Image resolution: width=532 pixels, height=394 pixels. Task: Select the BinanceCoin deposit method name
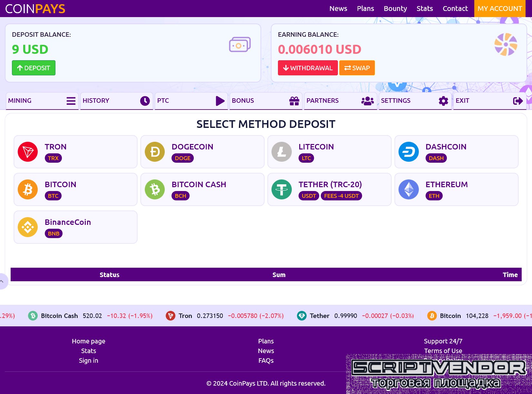(68, 222)
